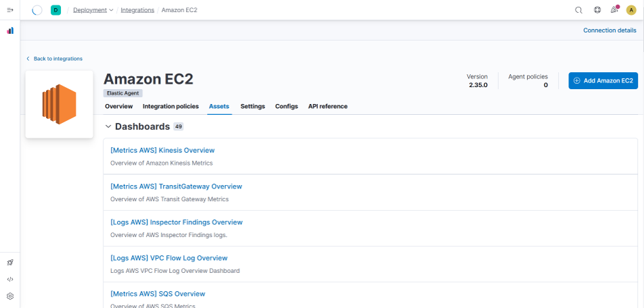Open the Deployment breadcrumb dropdown
Viewport: 644px width, 308px height.
(93, 10)
